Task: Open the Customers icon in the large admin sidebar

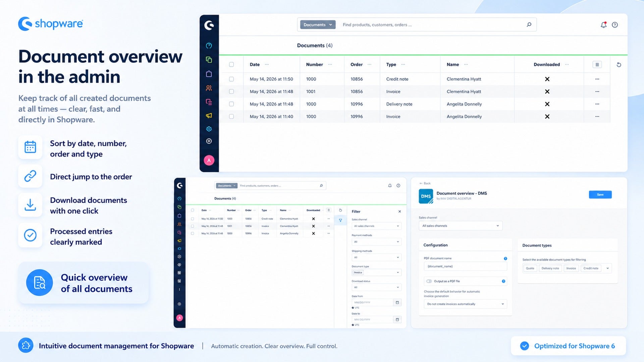Action: [x=209, y=88]
